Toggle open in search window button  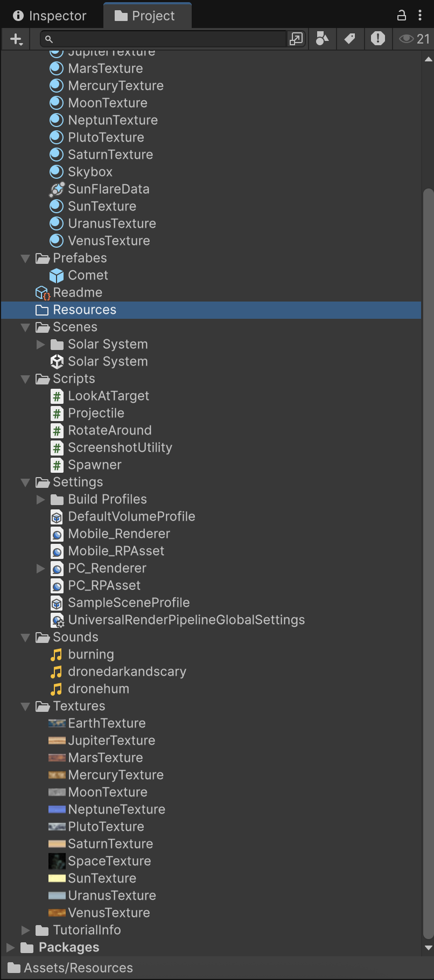296,39
